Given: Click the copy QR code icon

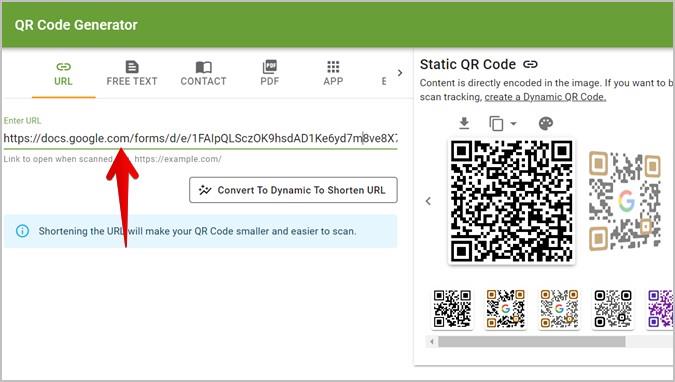Looking at the screenshot, I should coord(496,124).
